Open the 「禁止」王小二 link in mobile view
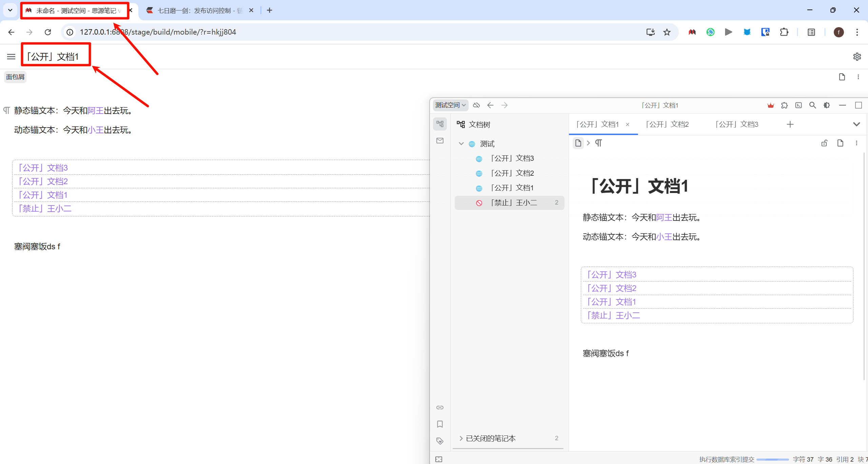868x464 pixels. point(45,209)
